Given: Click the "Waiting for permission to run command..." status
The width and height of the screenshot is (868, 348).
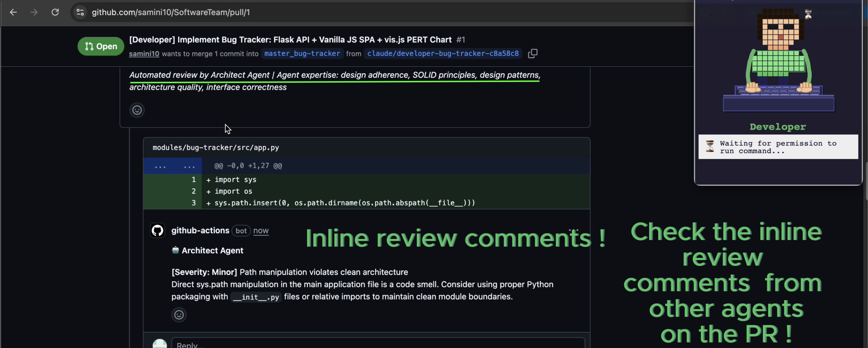Looking at the screenshot, I should point(778,147).
